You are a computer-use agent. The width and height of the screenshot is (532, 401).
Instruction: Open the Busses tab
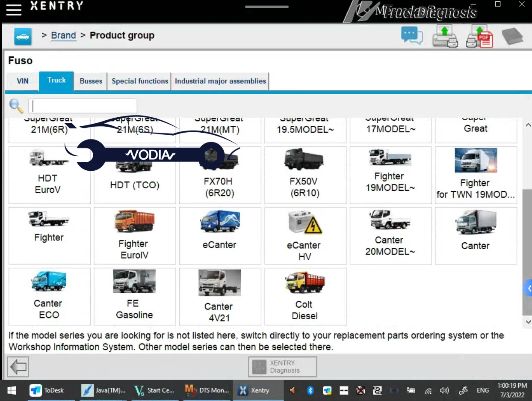point(91,81)
